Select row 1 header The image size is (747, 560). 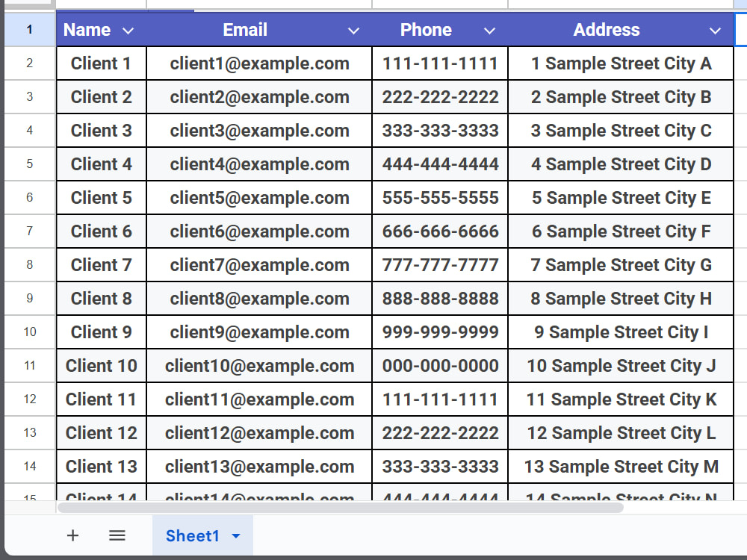coord(30,30)
